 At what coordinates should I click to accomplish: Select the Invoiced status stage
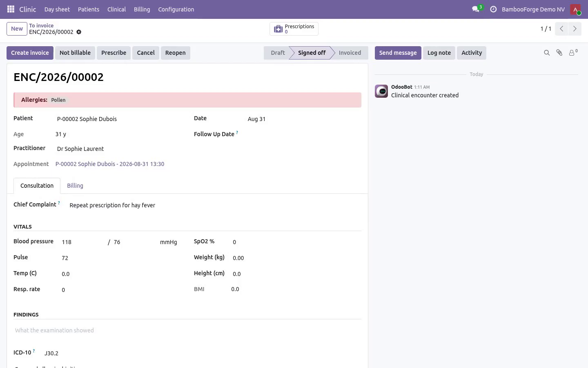350,53
